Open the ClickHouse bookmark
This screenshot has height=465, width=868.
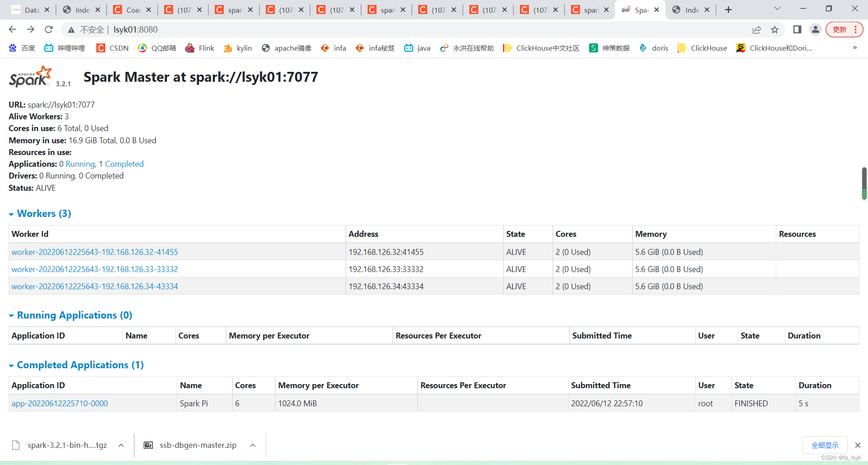click(x=702, y=48)
